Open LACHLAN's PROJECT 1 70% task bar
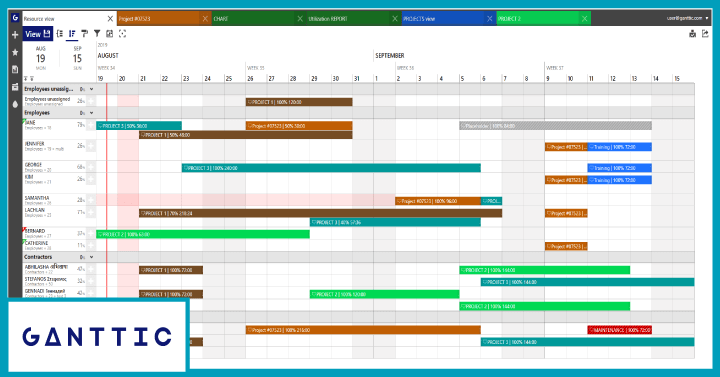The image size is (720, 377). 321,213
